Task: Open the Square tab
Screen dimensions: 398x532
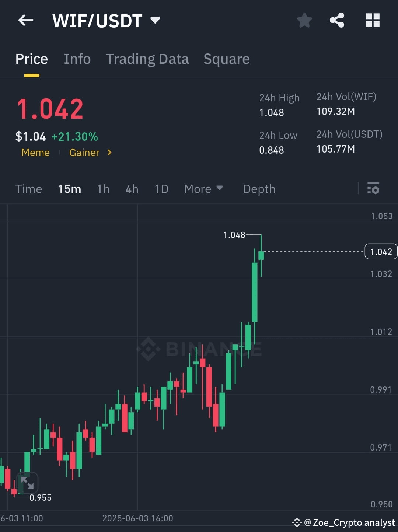Action: [226, 59]
